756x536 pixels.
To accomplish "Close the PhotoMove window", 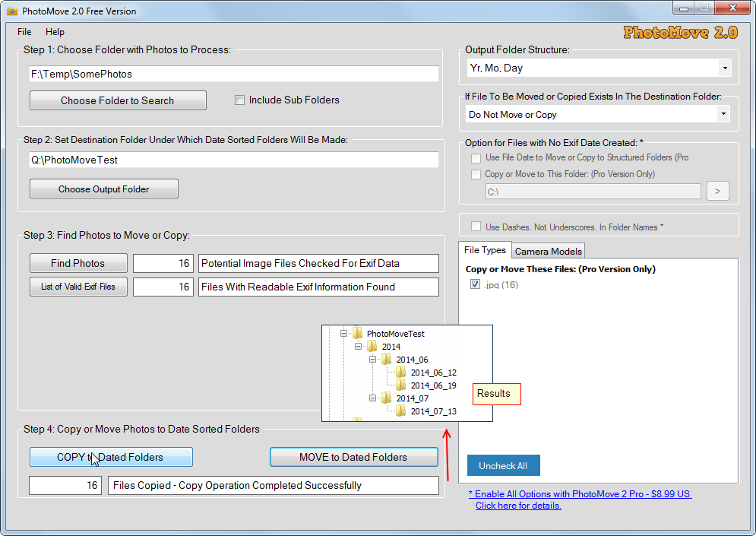I will coord(732,8).
